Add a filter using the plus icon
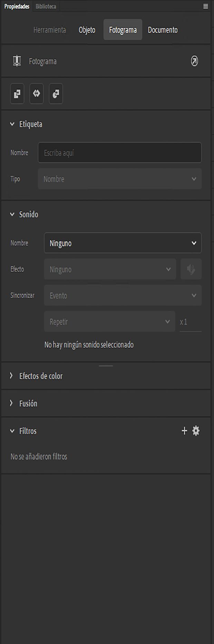 point(184,431)
